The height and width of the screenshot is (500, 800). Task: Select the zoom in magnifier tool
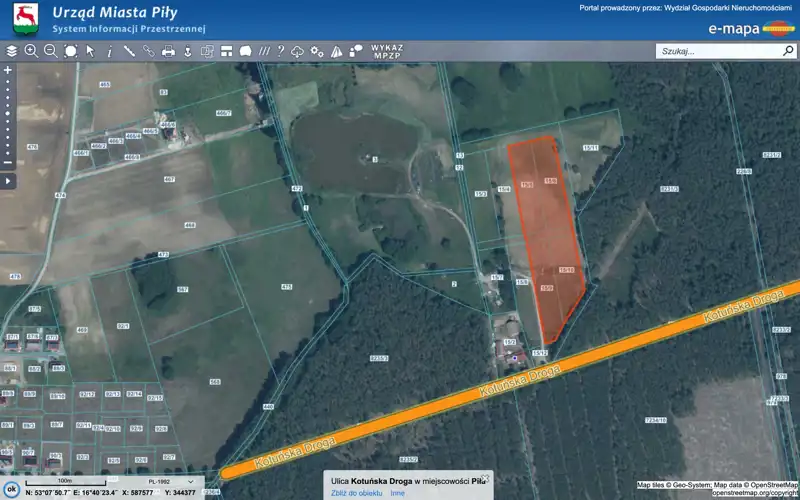point(31,51)
